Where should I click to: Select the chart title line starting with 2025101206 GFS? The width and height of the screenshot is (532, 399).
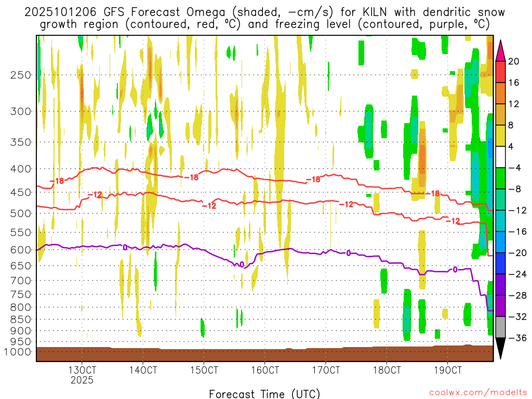tap(264, 12)
